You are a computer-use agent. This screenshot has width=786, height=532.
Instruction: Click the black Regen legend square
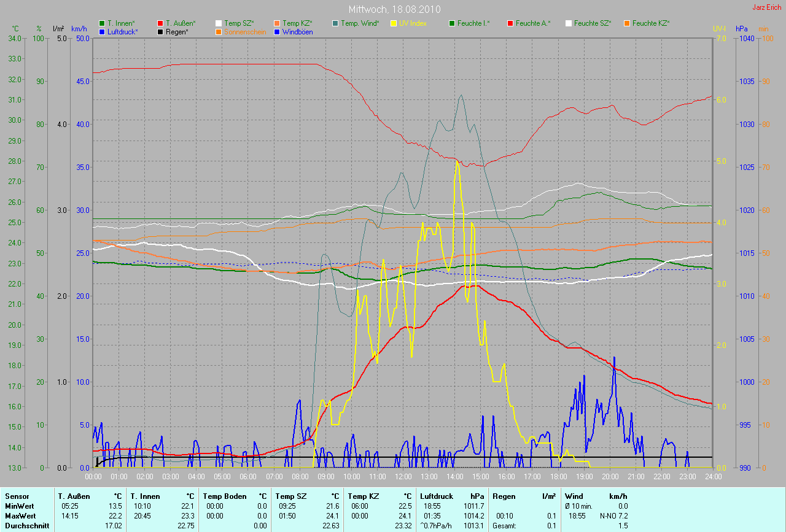(x=161, y=31)
